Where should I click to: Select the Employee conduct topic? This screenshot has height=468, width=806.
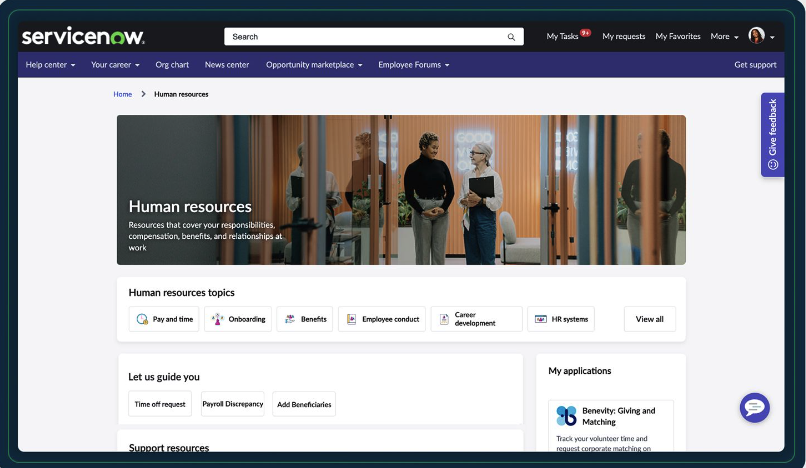tap(382, 319)
